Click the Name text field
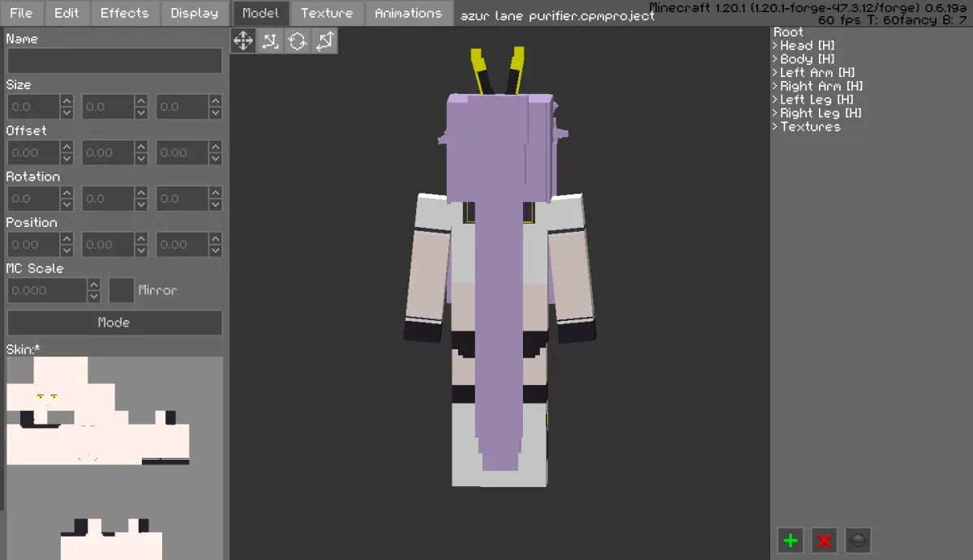 pos(114,61)
